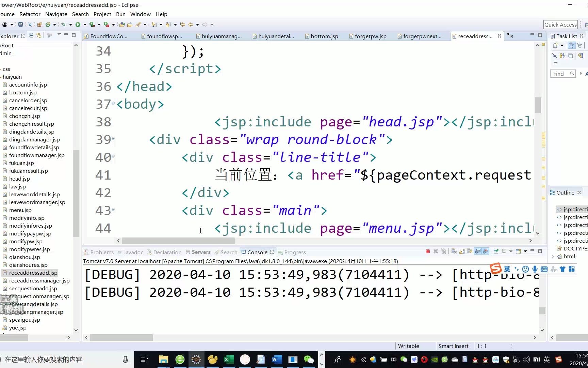
Task: Toggle Scheduled view in Task List
Action: 579,45
